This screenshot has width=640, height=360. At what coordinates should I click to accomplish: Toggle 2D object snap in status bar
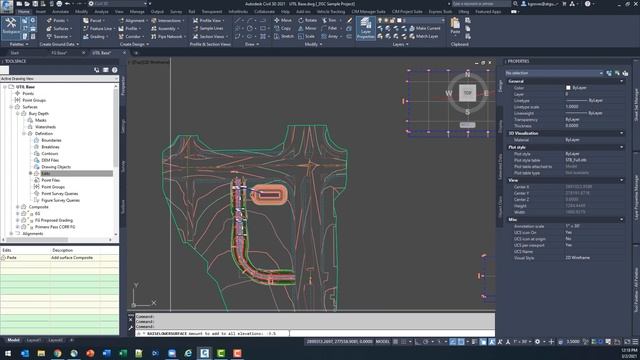(461, 342)
